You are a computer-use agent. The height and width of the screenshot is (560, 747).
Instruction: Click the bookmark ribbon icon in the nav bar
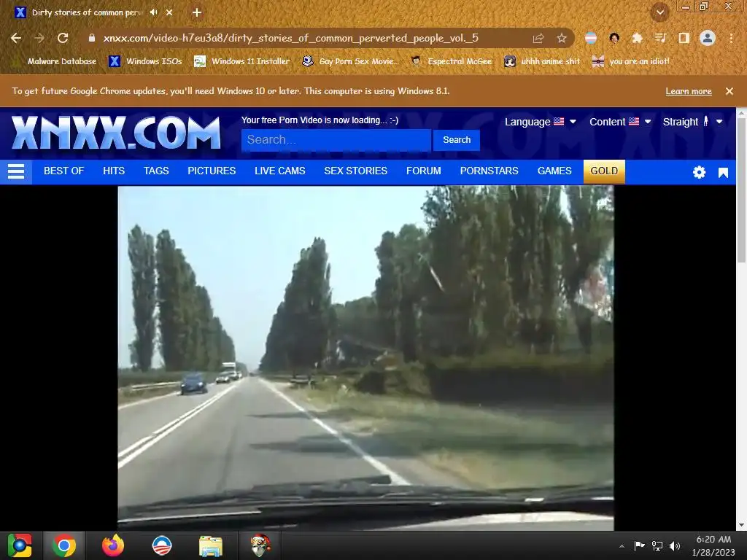723,173
